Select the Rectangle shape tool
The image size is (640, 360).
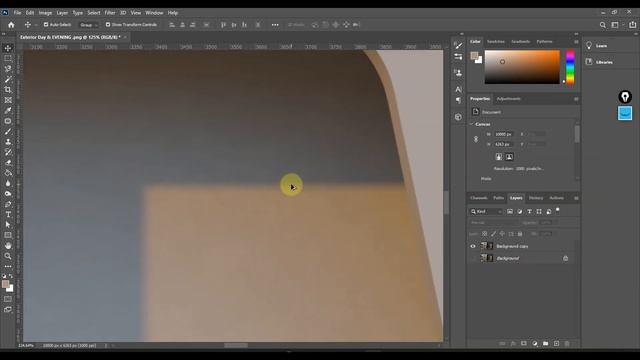tap(8, 236)
